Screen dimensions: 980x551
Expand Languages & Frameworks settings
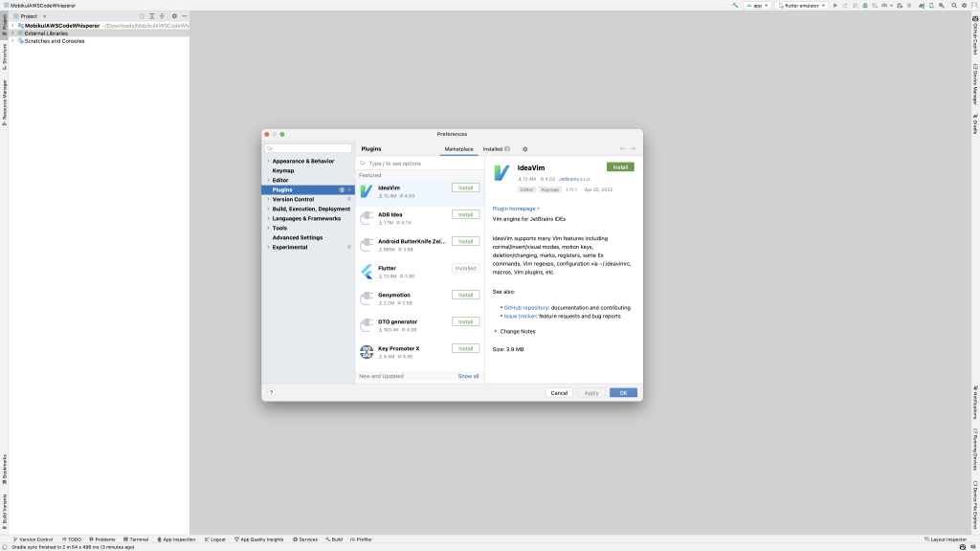(x=269, y=219)
